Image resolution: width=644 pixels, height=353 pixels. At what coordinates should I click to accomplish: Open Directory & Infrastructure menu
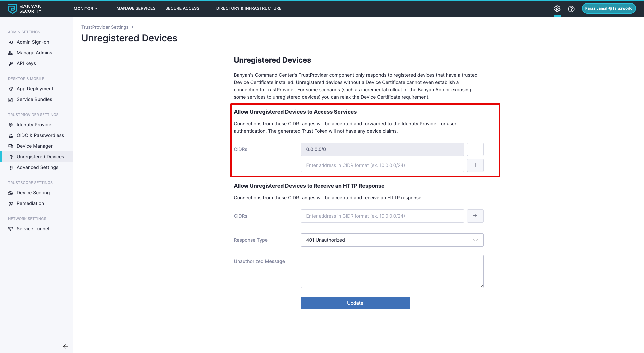249,8
